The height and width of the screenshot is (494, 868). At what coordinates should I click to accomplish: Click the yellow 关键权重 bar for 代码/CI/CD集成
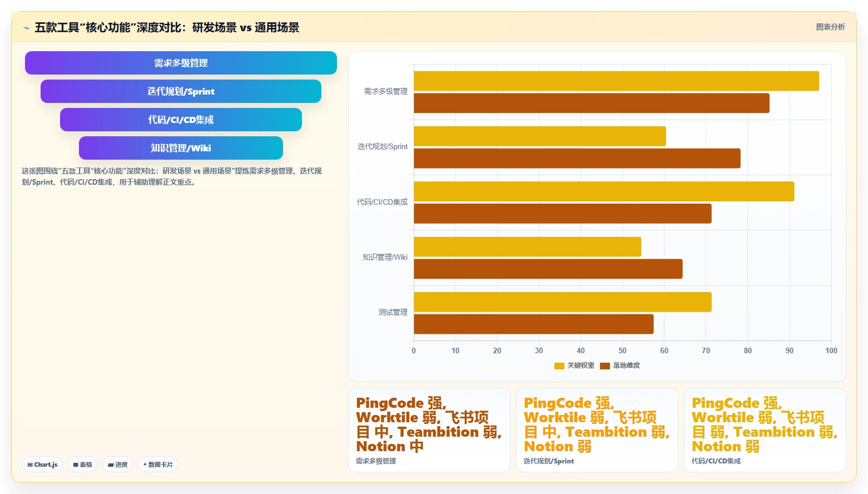[x=604, y=191]
